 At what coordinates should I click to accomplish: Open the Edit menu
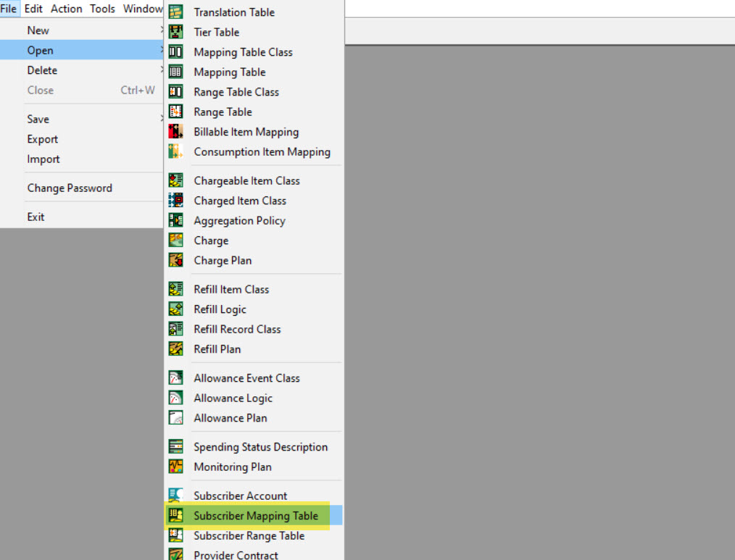pyautogui.click(x=33, y=9)
